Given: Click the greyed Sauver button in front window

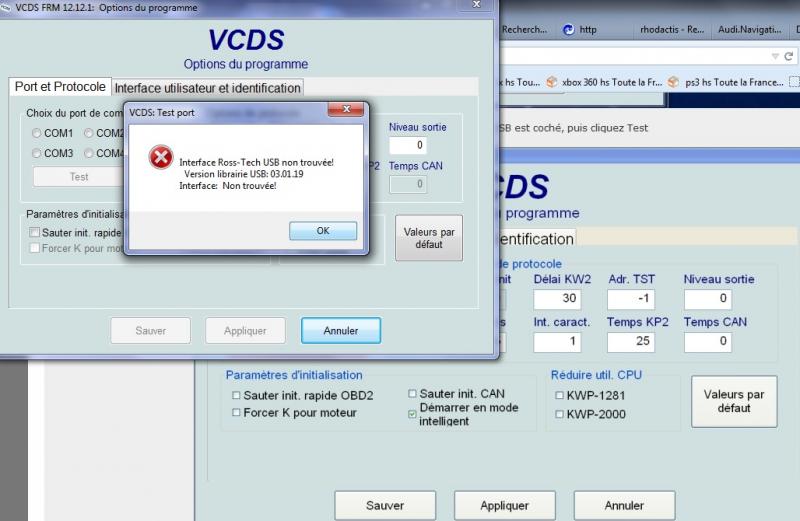Looking at the screenshot, I should coord(151,331).
